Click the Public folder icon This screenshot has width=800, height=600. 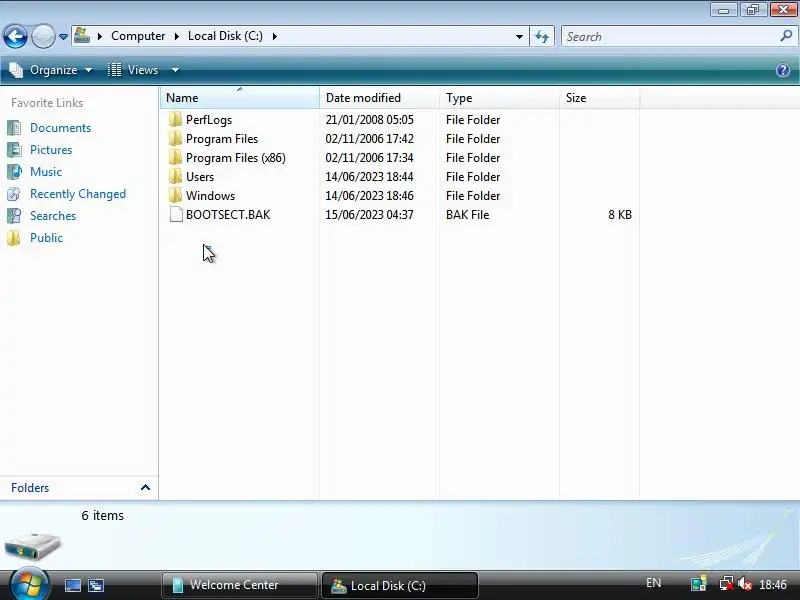pyautogui.click(x=14, y=238)
